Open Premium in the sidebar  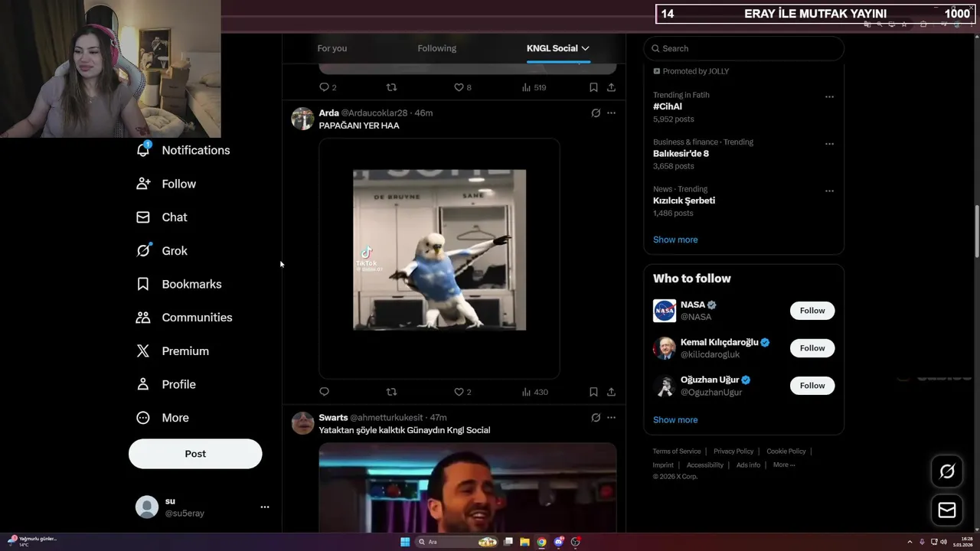[172, 351]
